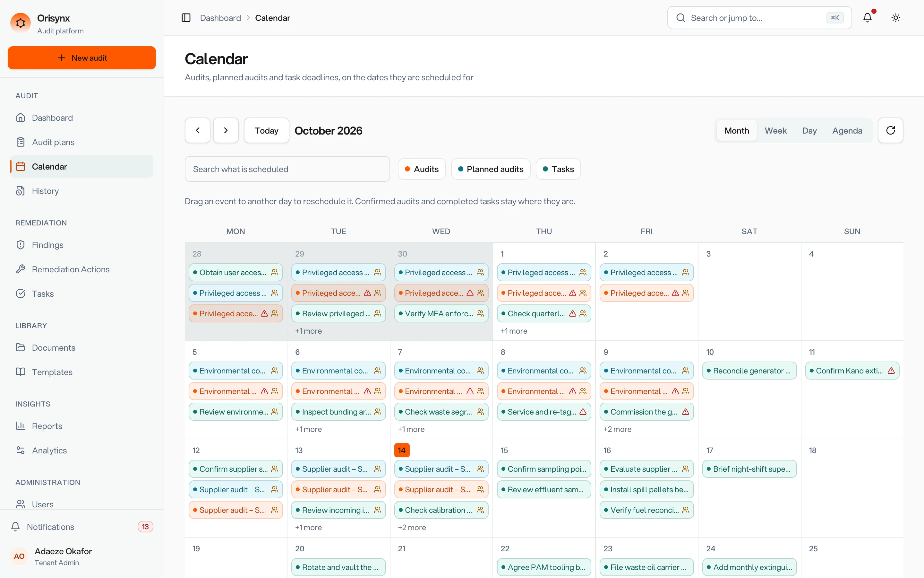Click the Today button

pos(267,130)
